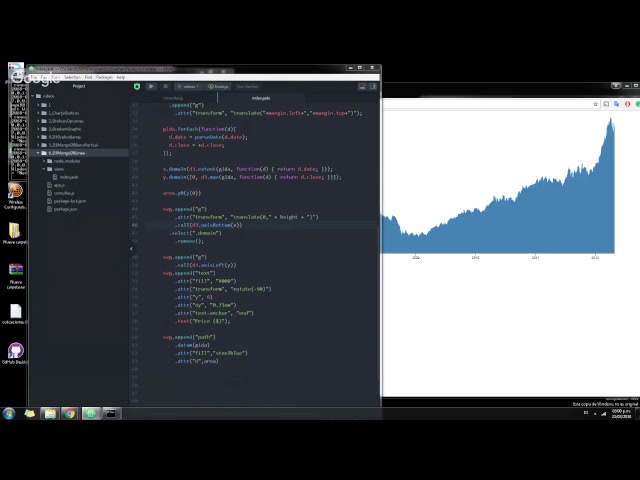Viewport: 640px width, 480px height.
Task: Open the first folder icon in taskbar
Action: 29,413
